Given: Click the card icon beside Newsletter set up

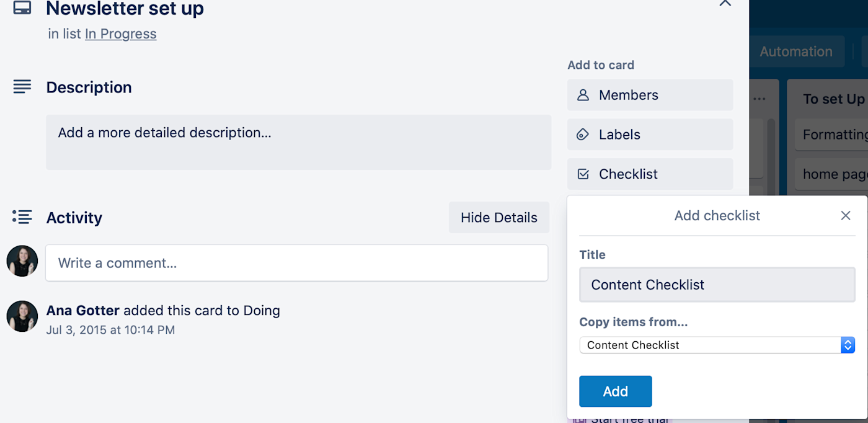Looking at the screenshot, I should (x=22, y=7).
